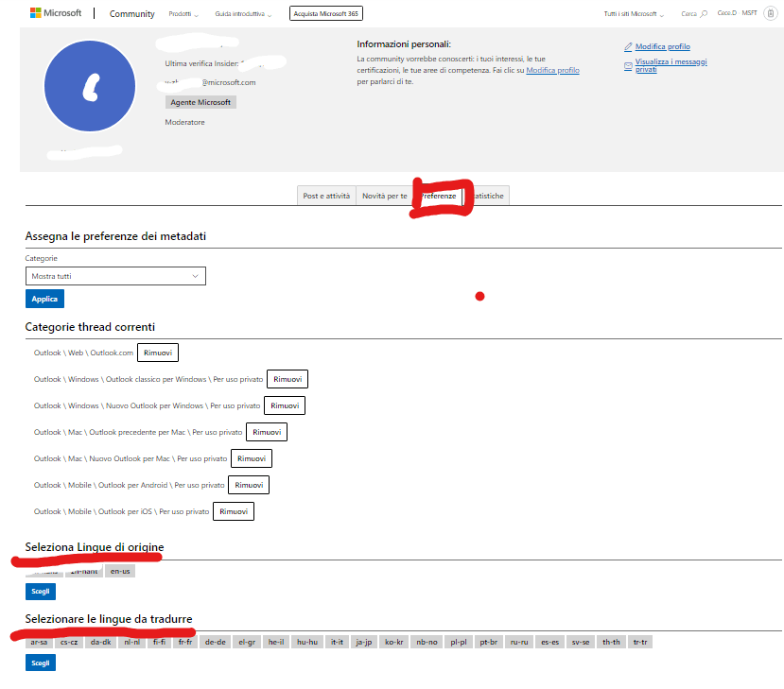Click the th-th language tag
784x689 pixels.
pyautogui.click(x=611, y=642)
